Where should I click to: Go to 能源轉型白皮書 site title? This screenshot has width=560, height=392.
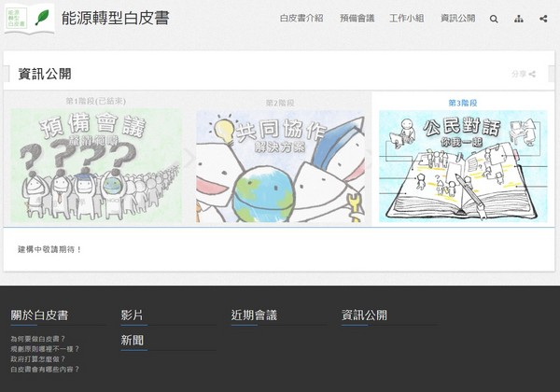(116, 19)
